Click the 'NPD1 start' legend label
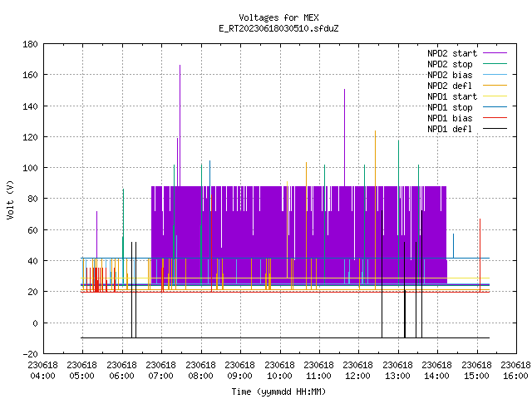The width and height of the screenshot is (532, 399). (452, 96)
